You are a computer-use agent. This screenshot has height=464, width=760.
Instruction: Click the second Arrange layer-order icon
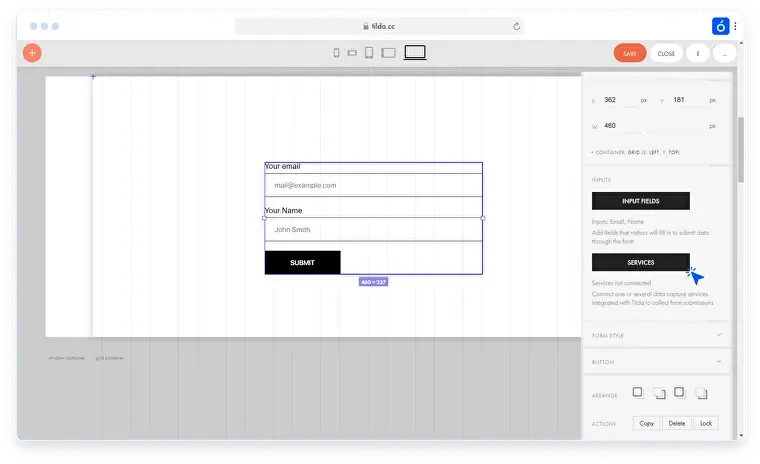pyautogui.click(x=659, y=393)
